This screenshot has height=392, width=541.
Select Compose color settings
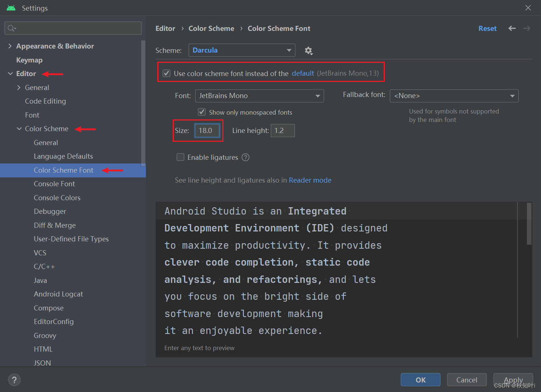point(49,308)
